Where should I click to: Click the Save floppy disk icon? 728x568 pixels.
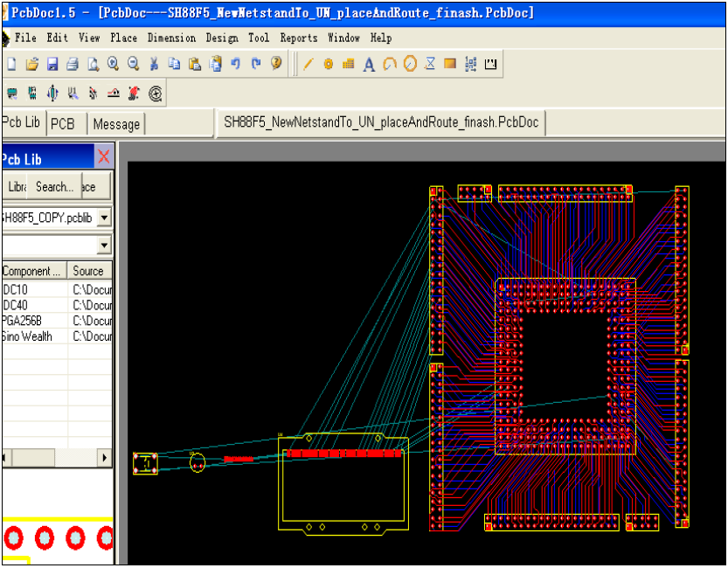click(52, 64)
